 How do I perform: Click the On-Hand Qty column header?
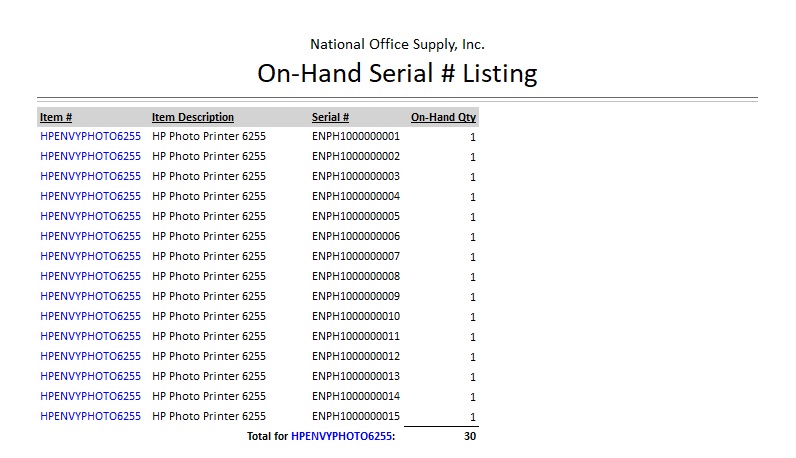tap(443, 117)
